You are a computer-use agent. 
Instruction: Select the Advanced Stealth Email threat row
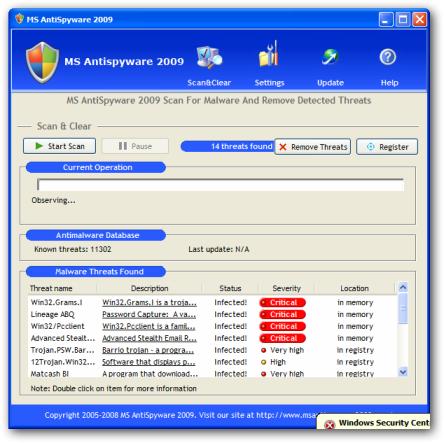coord(212,338)
